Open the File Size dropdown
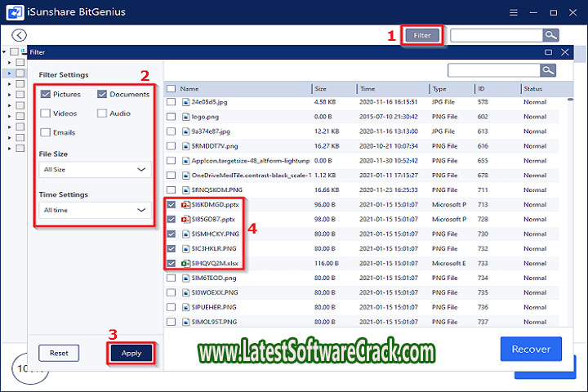Image resolution: width=588 pixels, height=392 pixels. pyautogui.click(x=95, y=170)
